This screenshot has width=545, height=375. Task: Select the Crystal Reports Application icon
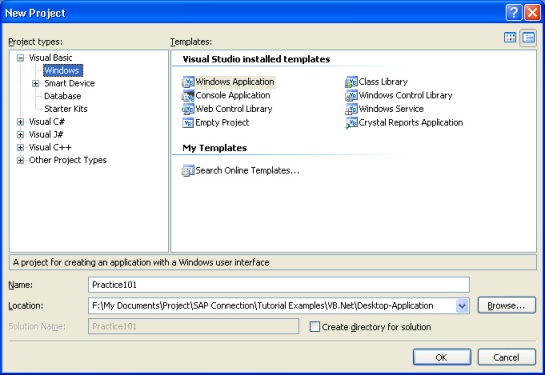click(351, 123)
